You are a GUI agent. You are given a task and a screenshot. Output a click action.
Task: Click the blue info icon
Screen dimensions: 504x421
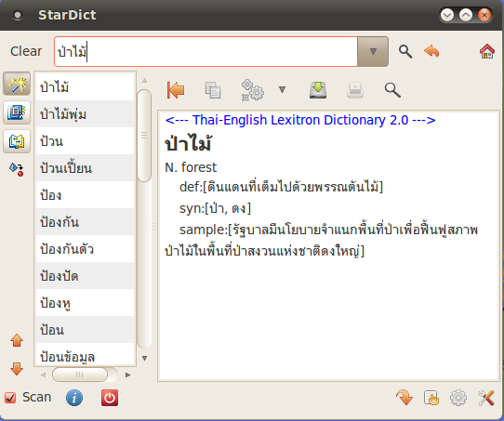pyautogui.click(x=74, y=398)
